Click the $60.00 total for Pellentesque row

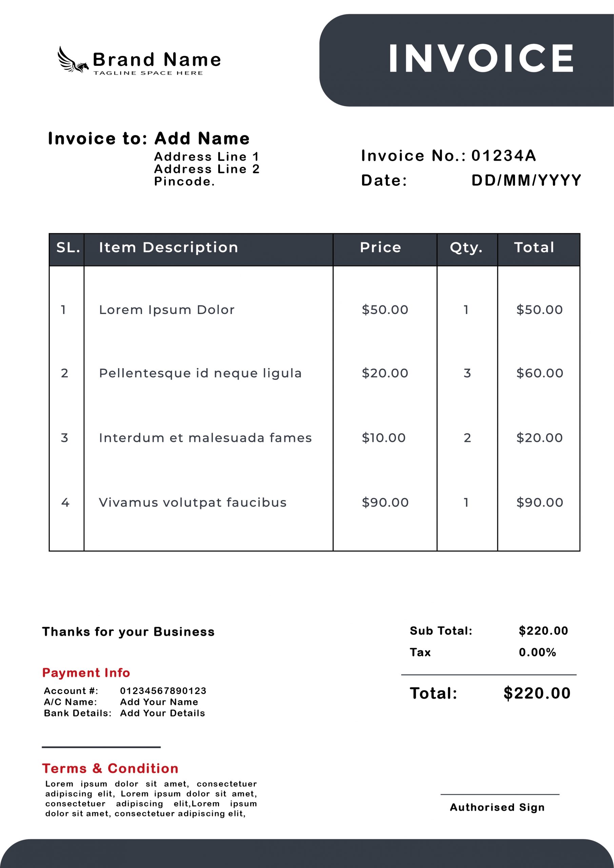[x=539, y=373]
